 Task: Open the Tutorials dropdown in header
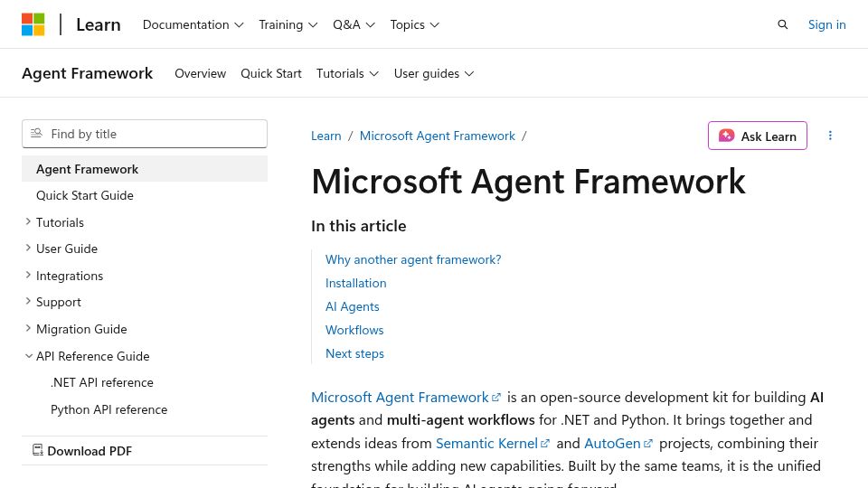(x=347, y=73)
